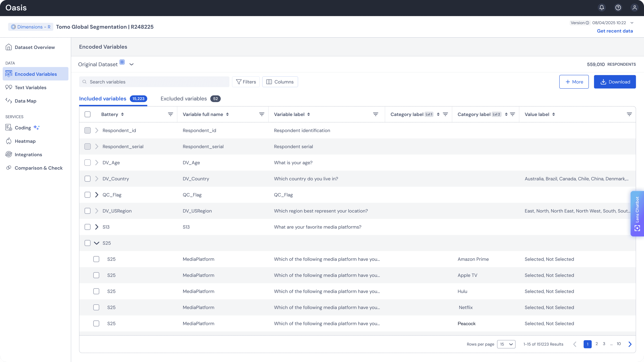644x362 pixels.
Task: Click the Heatmap flame icon
Action: (x=9, y=141)
